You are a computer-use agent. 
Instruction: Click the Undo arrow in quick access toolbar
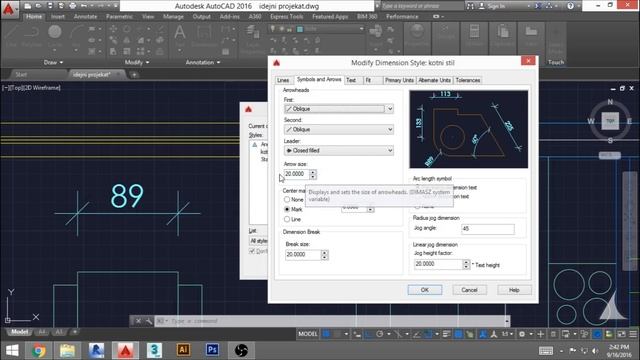[84, 6]
